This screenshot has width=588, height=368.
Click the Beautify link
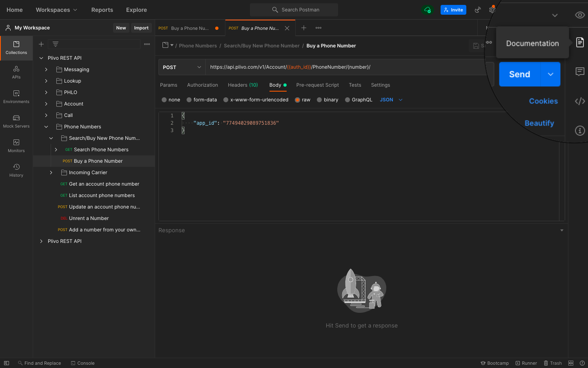[x=539, y=123]
